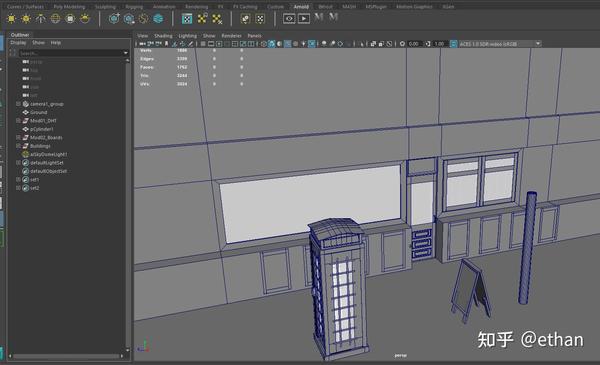The image size is (600, 365).
Task: Open the Outliner Show menu
Action: (38, 43)
